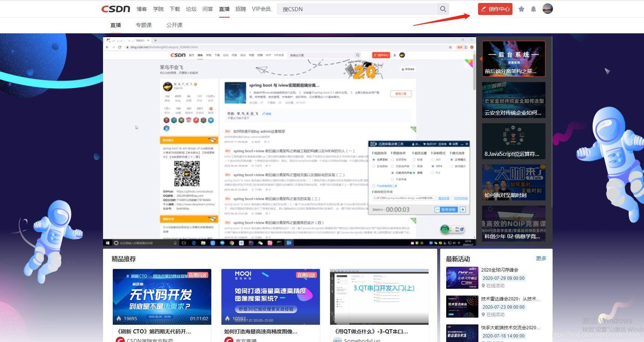Select 直播 in the top navigation
Image resolution: width=644 pixels, height=342 pixels.
(x=224, y=9)
